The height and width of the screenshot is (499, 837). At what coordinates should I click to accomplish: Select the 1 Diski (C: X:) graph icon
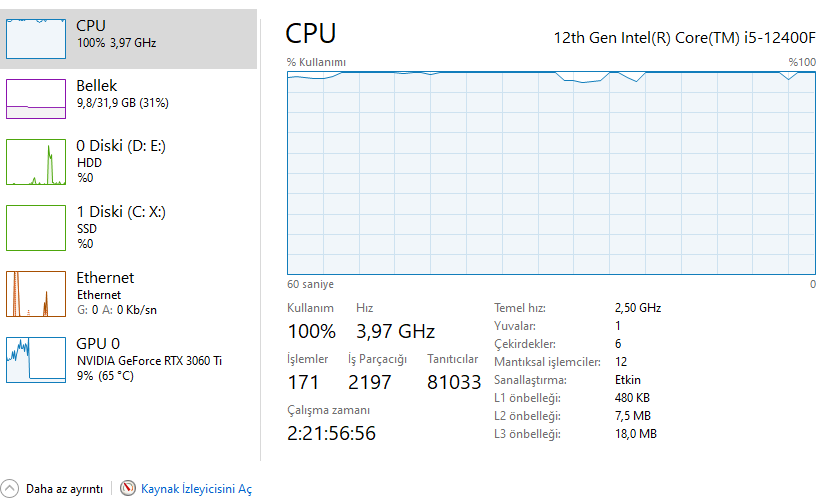point(36,228)
